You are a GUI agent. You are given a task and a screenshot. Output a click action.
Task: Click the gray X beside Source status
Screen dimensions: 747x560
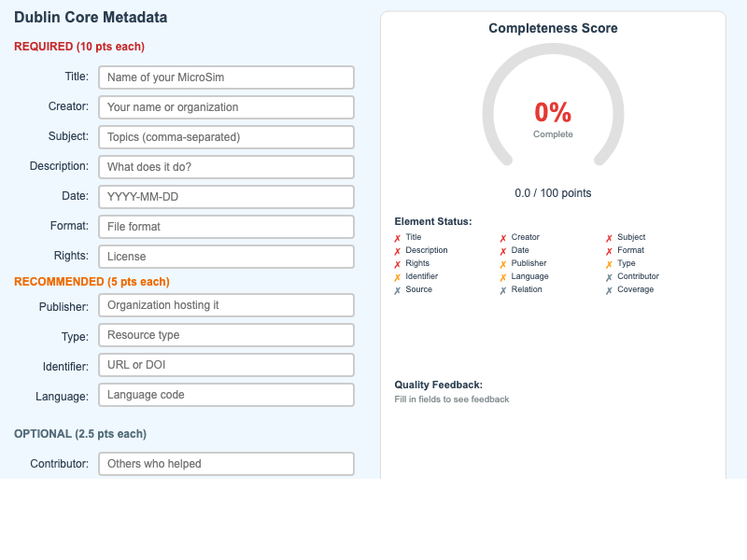point(398,290)
